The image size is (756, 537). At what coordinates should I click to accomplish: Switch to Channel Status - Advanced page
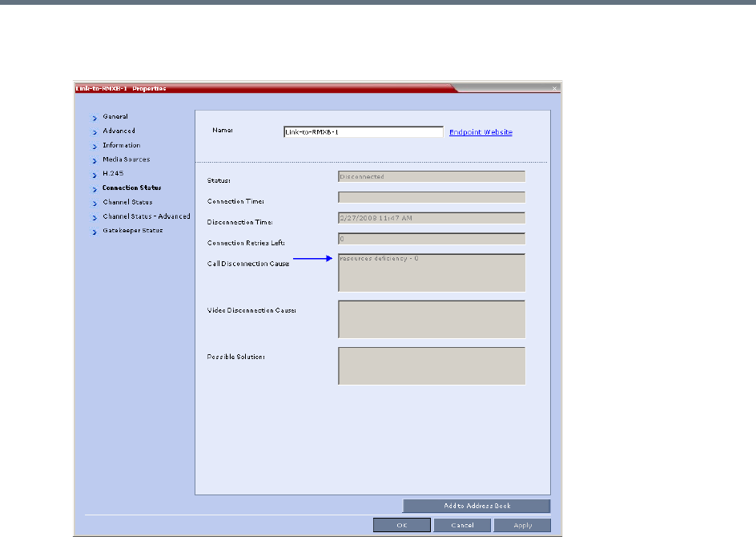pos(146,216)
